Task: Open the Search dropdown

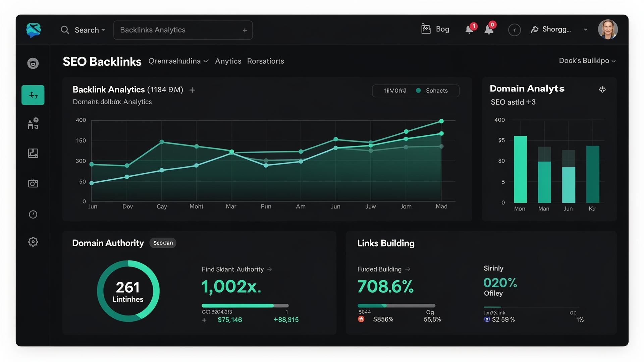Action: pos(90,30)
